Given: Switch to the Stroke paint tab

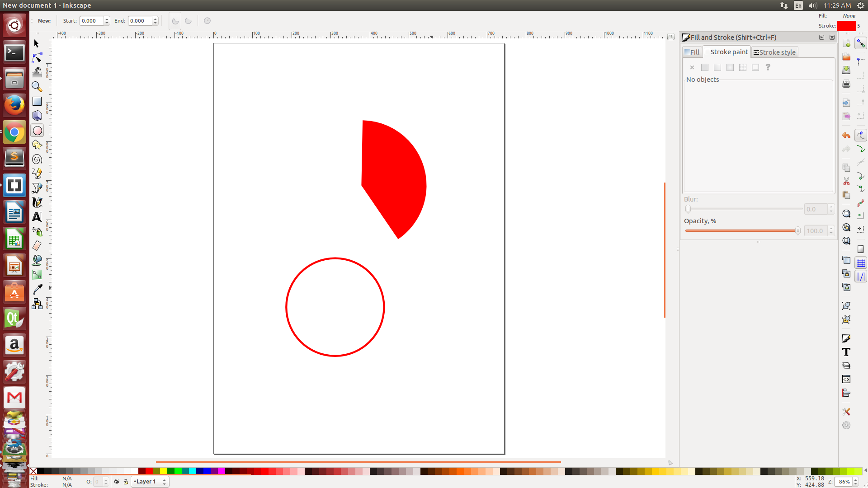Looking at the screenshot, I should pos(726,52).
